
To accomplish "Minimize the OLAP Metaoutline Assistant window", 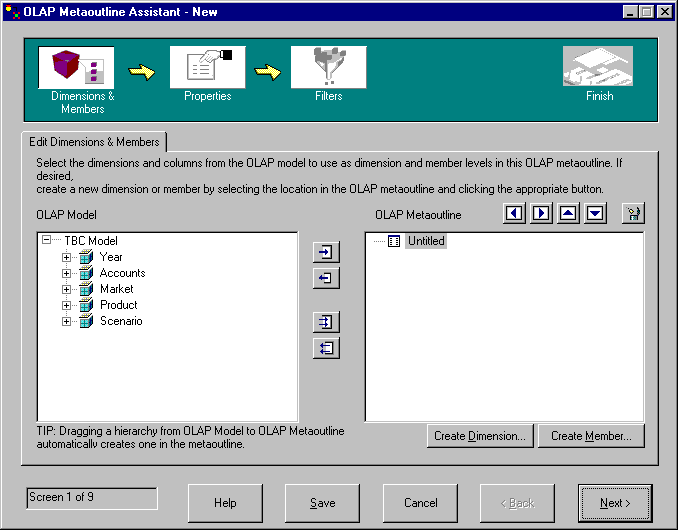I will [630, 12].
